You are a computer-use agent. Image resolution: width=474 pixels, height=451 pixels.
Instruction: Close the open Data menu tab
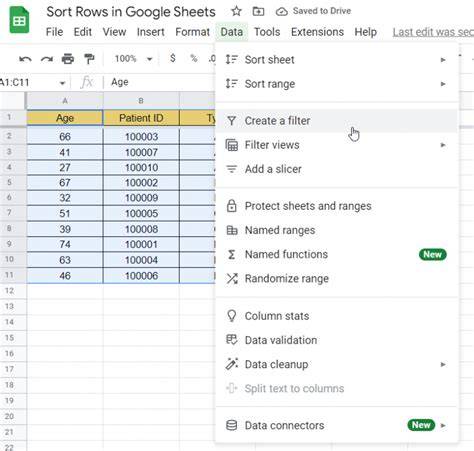232,32
